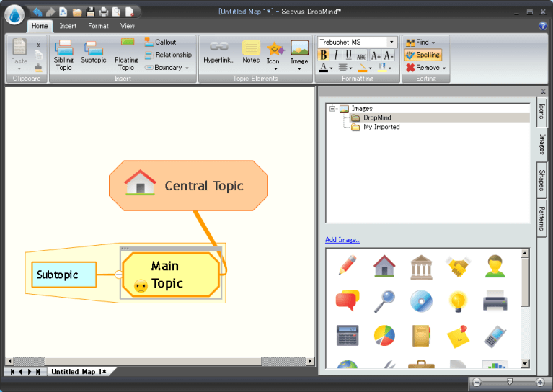Open the Hyperlink tool
The width and height of the screenshot is (553, 392).
tap(218, 53)
